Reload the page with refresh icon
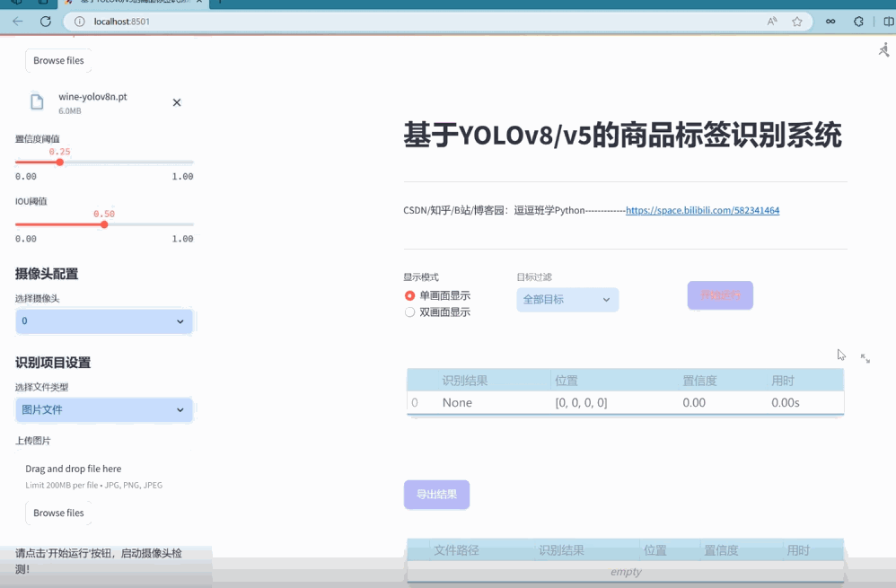 click(46, 22)
